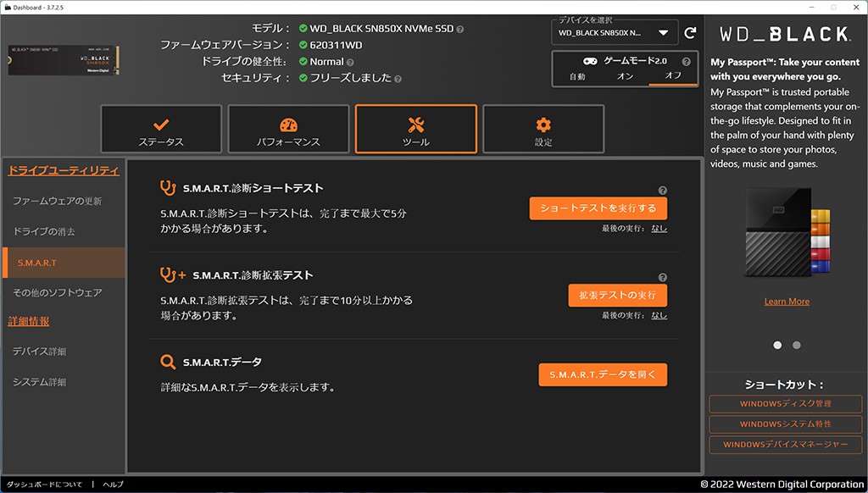868x493 pixels.
Task: Click help icon beside セキュリティ status
Action: (x=398, y=78)
